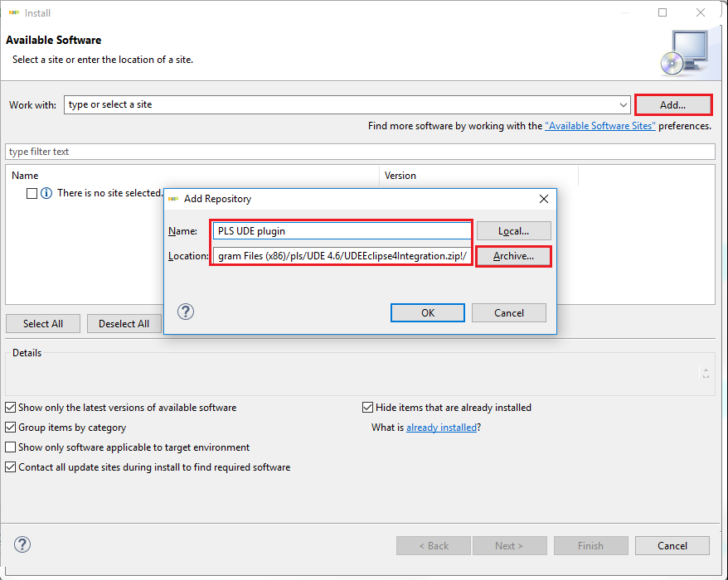Click the help icon at the Install window bottom-left
The image size is (728, 580).
(x=22, y=545)
